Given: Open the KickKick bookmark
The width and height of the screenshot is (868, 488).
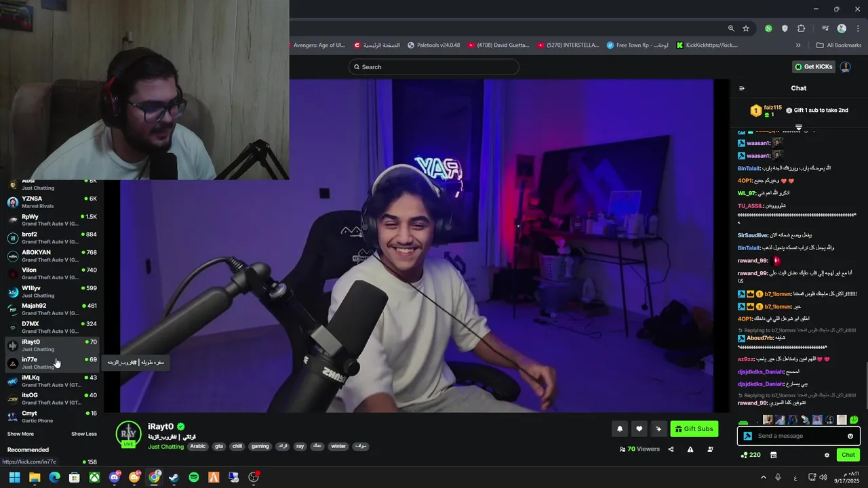Looking at the screenshot, I should click(707, 45).
